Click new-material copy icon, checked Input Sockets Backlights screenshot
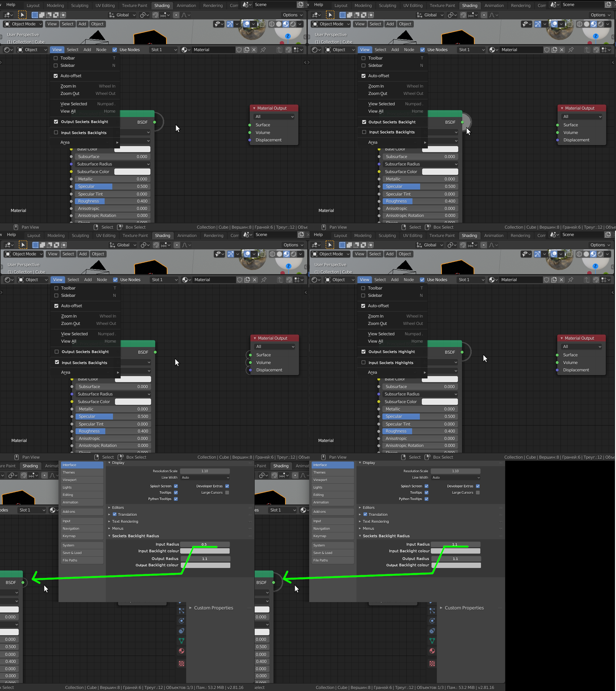The height and width of the screenshot is (691, 616). click(x=247, y=280)
